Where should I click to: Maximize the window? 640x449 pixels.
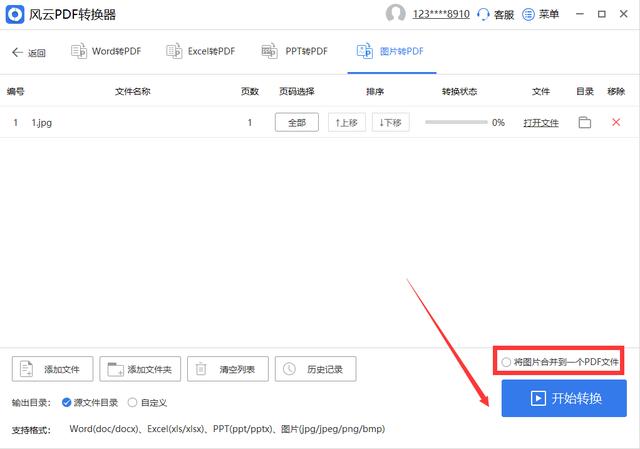click(602, 14)
